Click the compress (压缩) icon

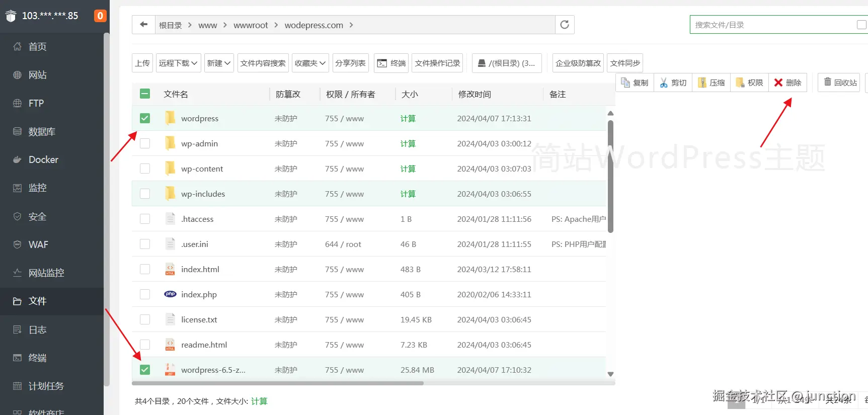(702, 82)
